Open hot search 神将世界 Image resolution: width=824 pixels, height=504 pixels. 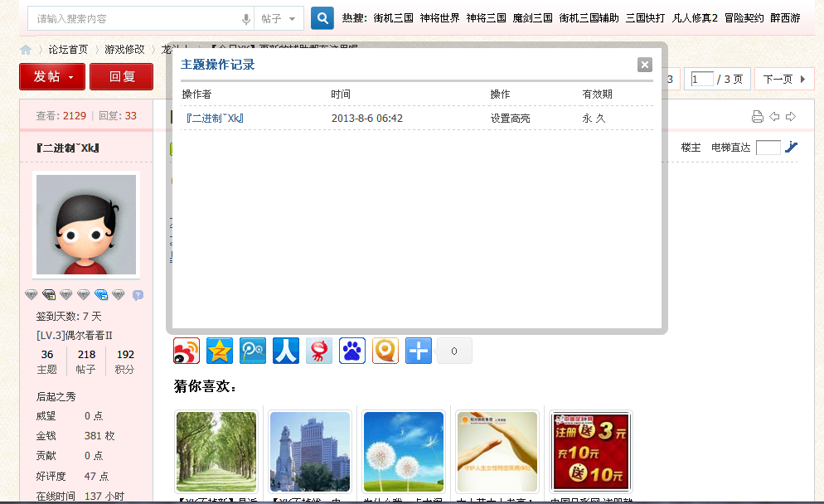(x=439, y=18)
